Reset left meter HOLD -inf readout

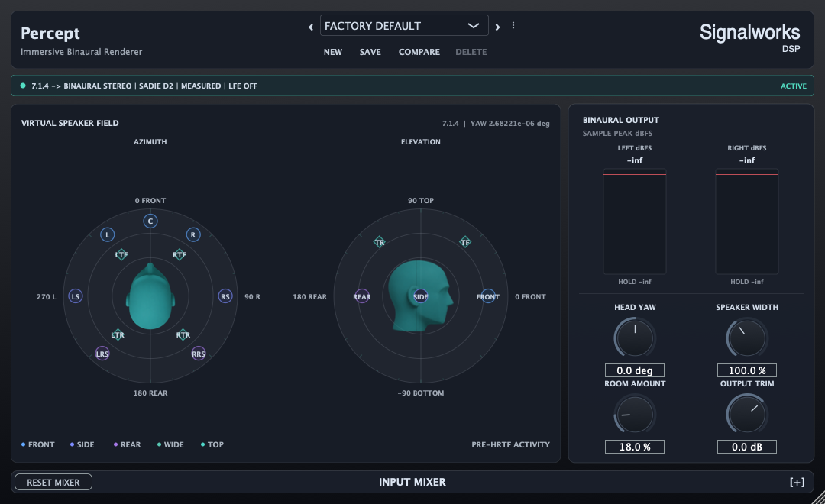pos(635,282)
